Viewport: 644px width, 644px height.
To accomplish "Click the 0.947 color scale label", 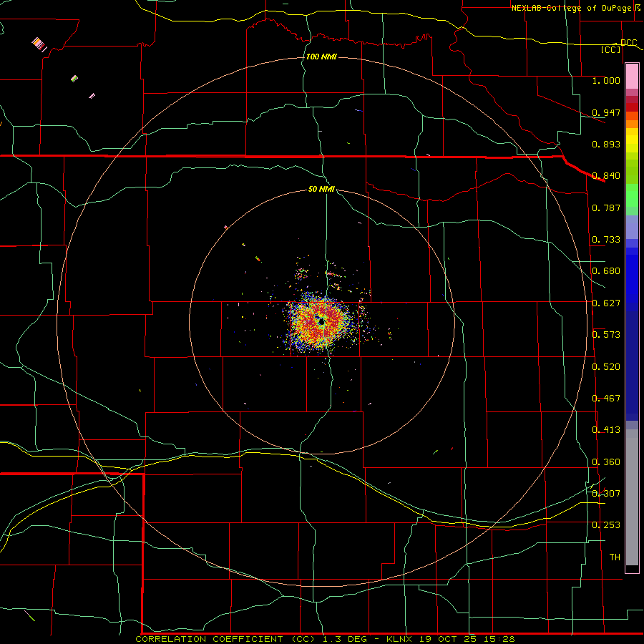I will [606, 112].
